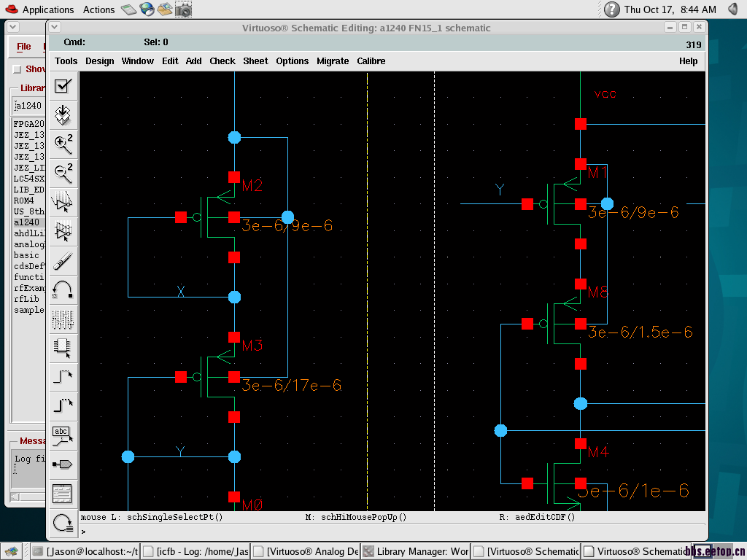
Task: Click the Delete eraser-style icon
Action: [x=63, y=260]
